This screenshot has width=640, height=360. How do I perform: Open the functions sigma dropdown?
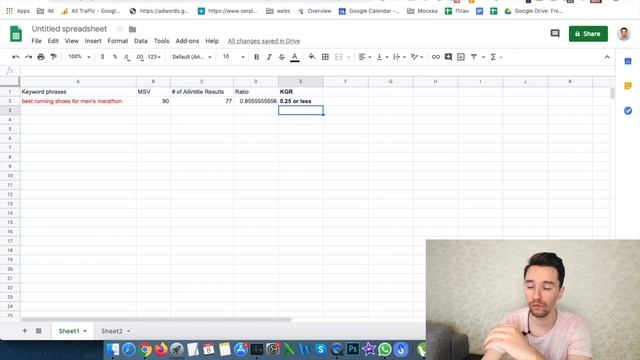[496, 57]
